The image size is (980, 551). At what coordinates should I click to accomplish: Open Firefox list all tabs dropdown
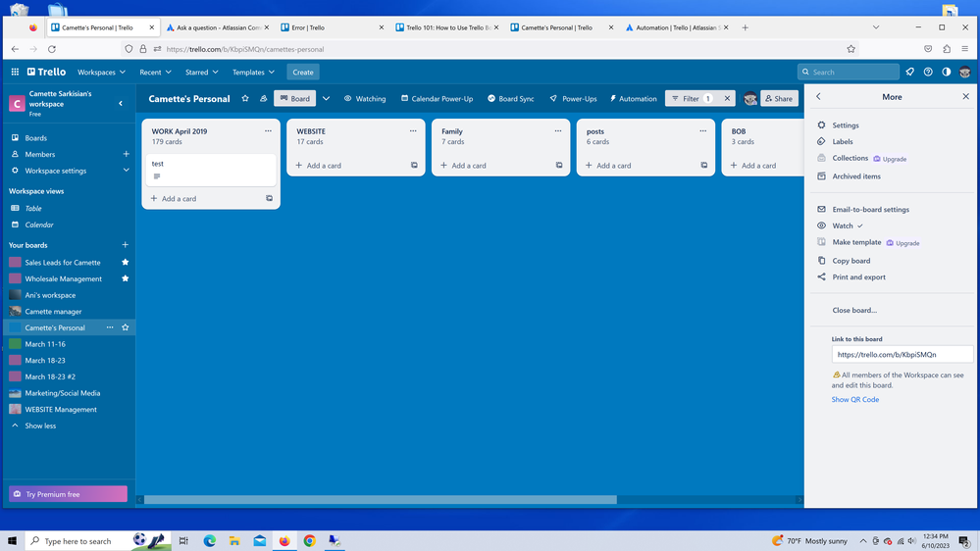coord(876,27)
